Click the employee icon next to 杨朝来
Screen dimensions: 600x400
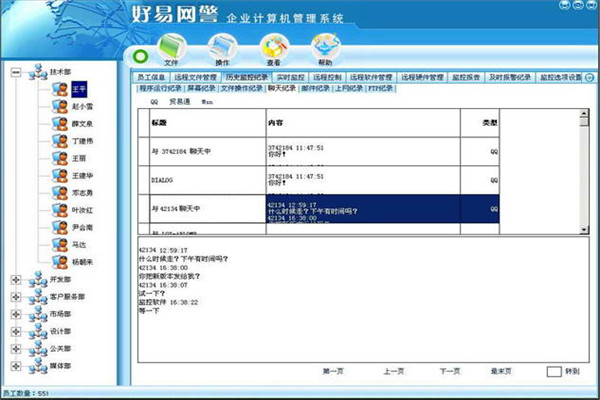[60, 262]
